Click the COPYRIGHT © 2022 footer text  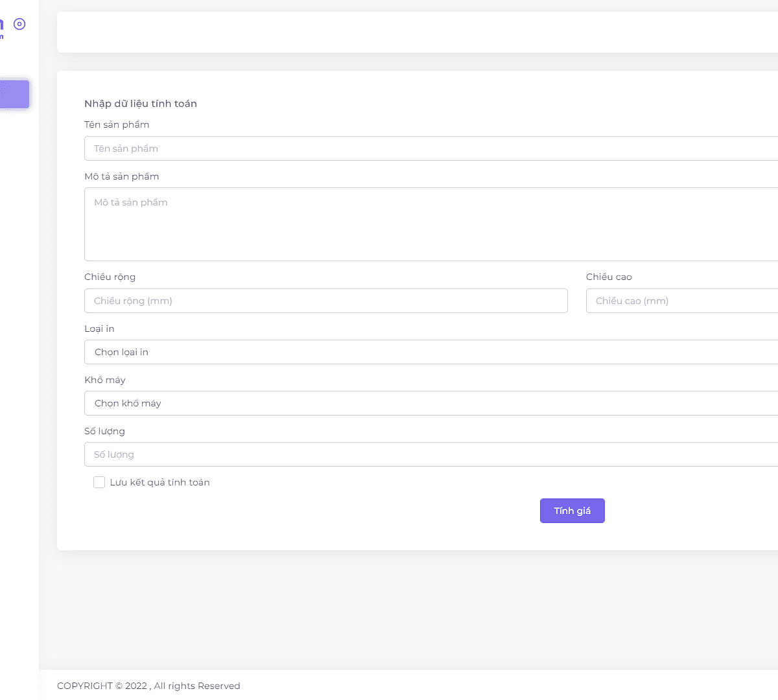point(102,686)
